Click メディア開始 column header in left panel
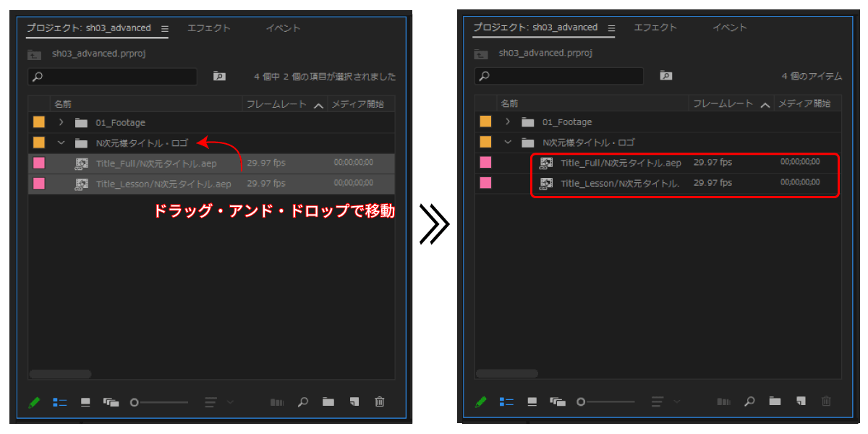The image size is (868, 434). point(358,105)
